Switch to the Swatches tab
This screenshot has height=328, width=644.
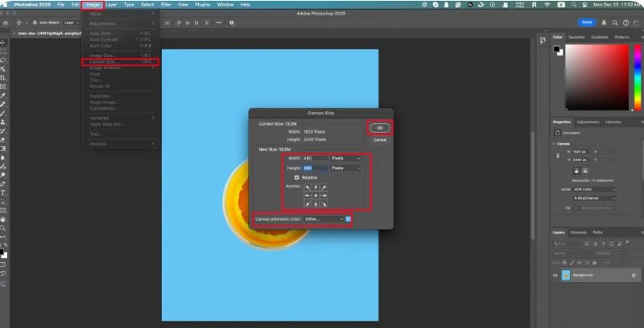[x=576, y=37]
